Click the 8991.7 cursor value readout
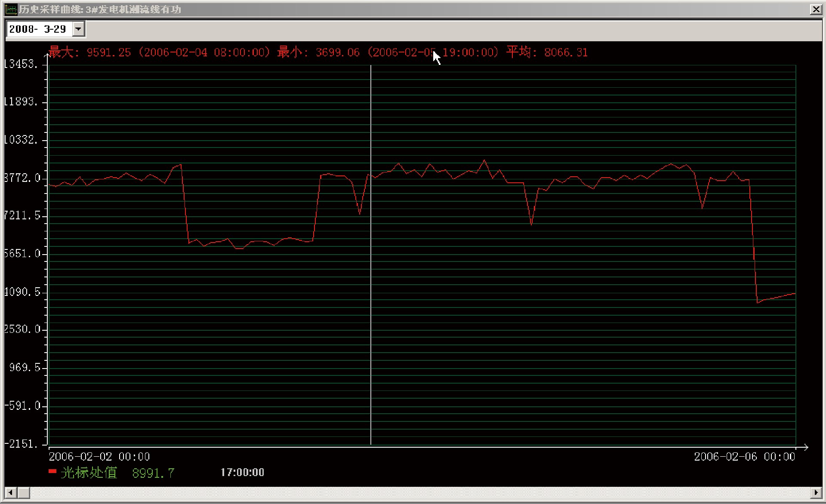 [153, 473]
